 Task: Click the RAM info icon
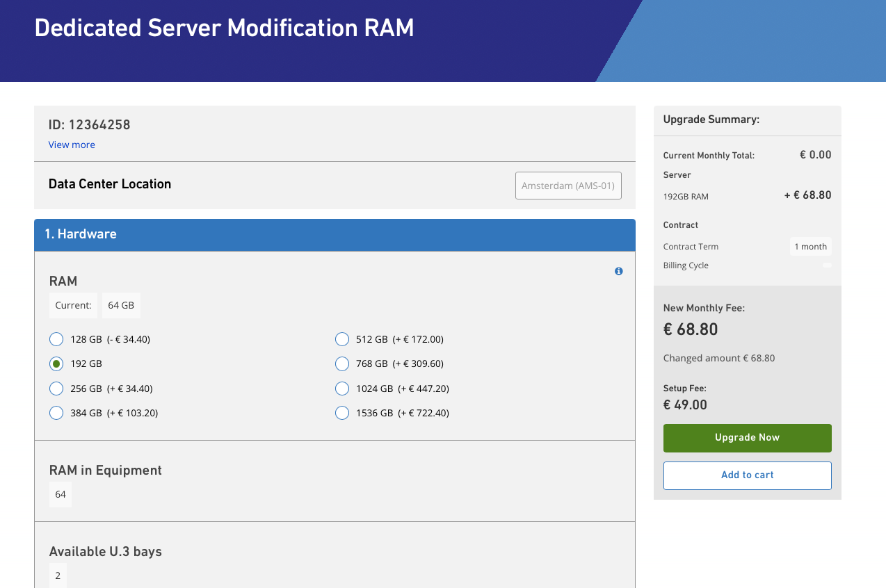618,271
